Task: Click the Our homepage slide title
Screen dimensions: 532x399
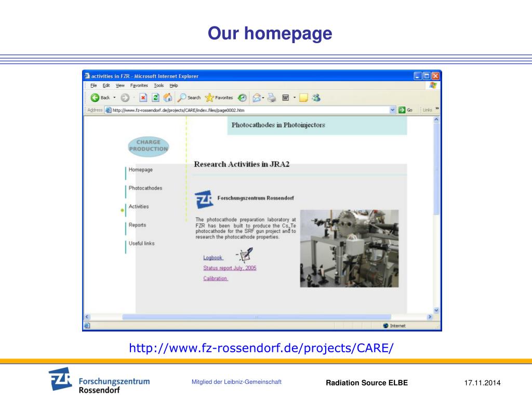Action: tap(270, 33)
